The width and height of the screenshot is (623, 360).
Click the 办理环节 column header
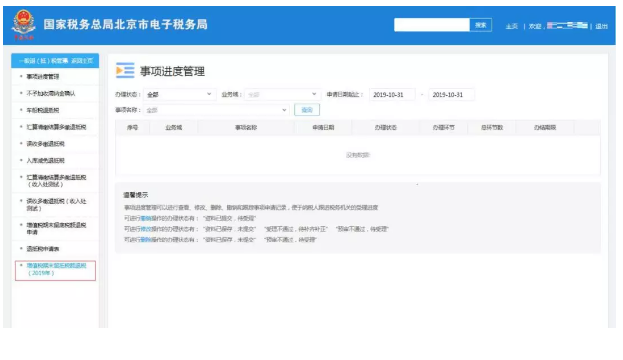tap(443, 128)
